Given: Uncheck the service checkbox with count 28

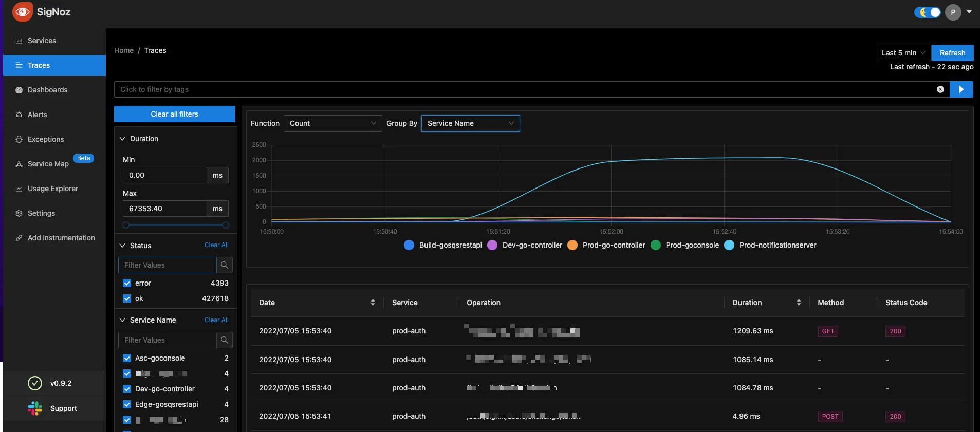Looking at the screenshot, I should coord(127,420).
